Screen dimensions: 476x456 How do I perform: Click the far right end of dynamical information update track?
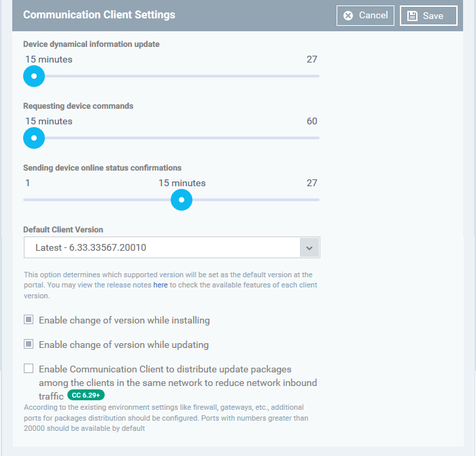pos(318,76)
